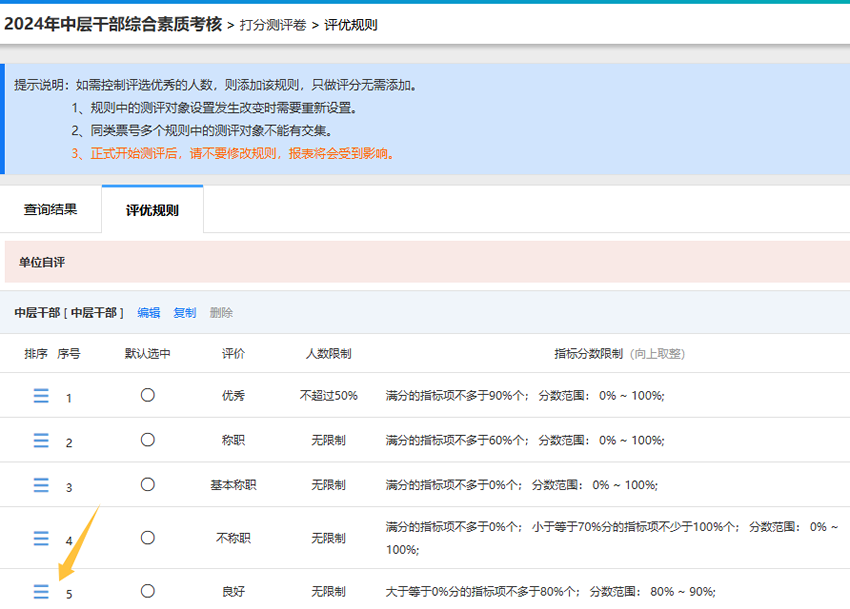Select 不称职 as default radio button

coord(147,537)
